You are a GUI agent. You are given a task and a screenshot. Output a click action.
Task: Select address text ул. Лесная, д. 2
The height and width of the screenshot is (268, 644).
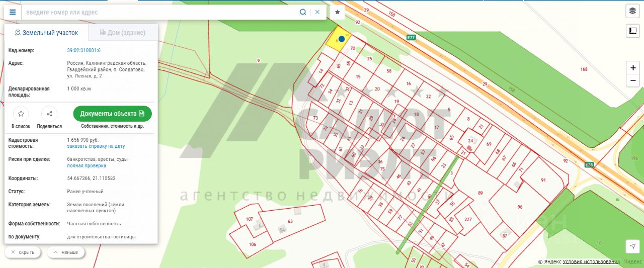[x=85, y=76]
